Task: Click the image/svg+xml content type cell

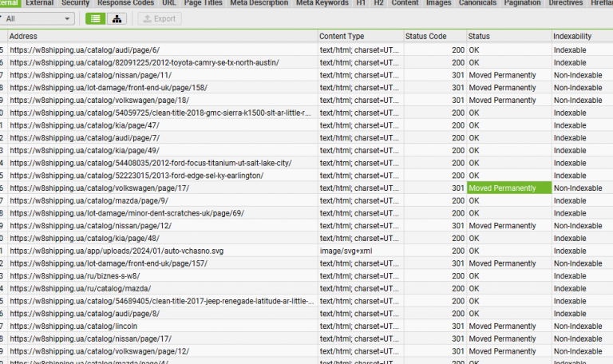Action: click(346, 251)
